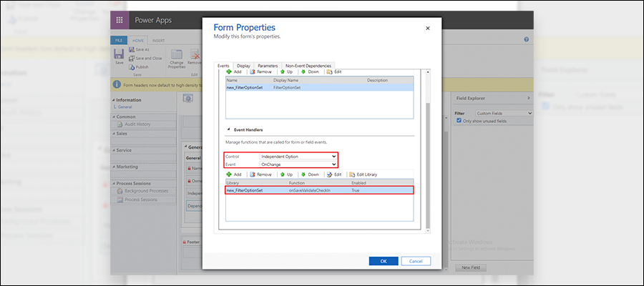
Task: Open the Power Apps app launcher waffle
Action: click(x=119, y=20)
